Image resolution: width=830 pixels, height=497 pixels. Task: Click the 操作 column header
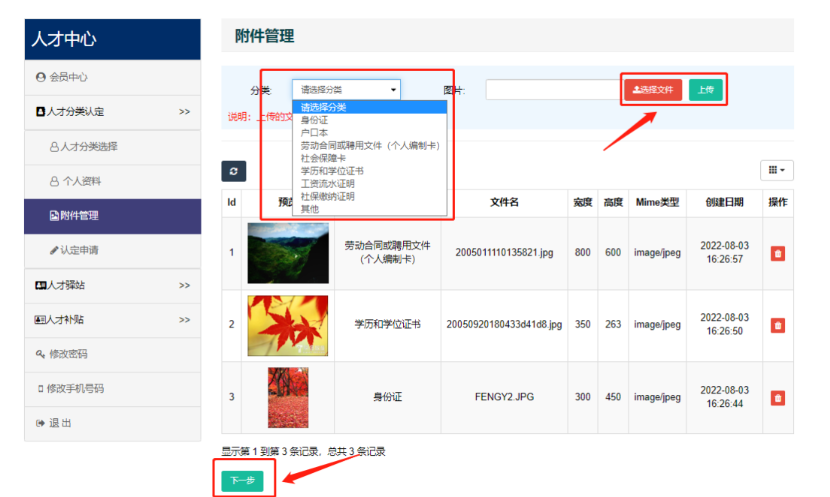[x=778, y=203]
